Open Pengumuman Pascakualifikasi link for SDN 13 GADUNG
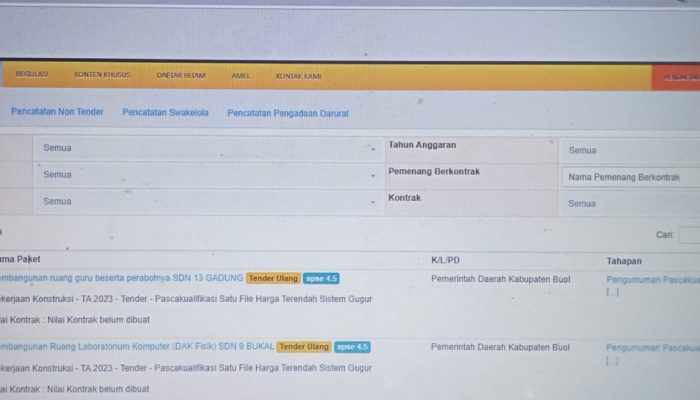 653,280
